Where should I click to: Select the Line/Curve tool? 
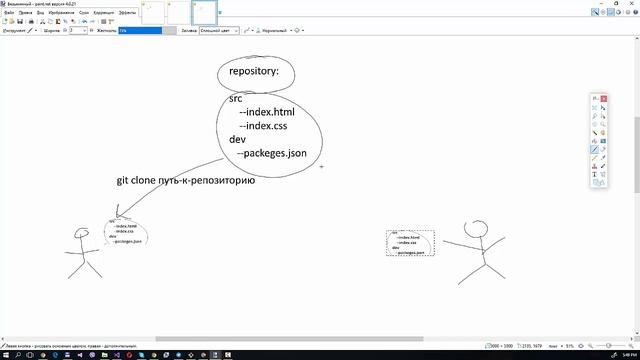tap(603, 174)
